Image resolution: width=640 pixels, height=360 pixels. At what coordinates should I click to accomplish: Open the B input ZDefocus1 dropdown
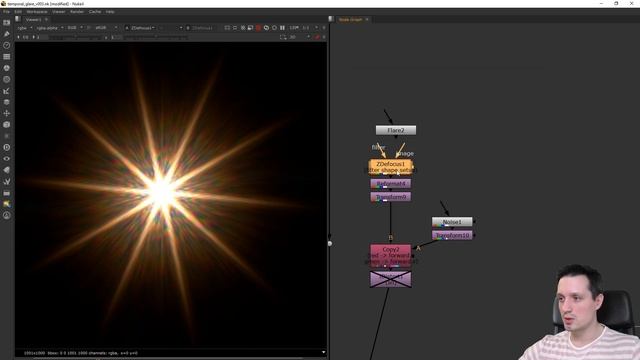(200, 28)
